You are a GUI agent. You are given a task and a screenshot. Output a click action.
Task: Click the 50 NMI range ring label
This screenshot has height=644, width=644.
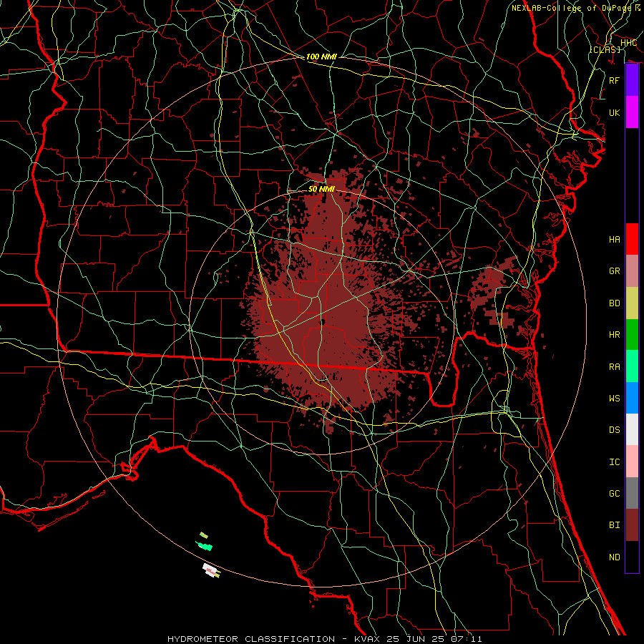[321, 189]
